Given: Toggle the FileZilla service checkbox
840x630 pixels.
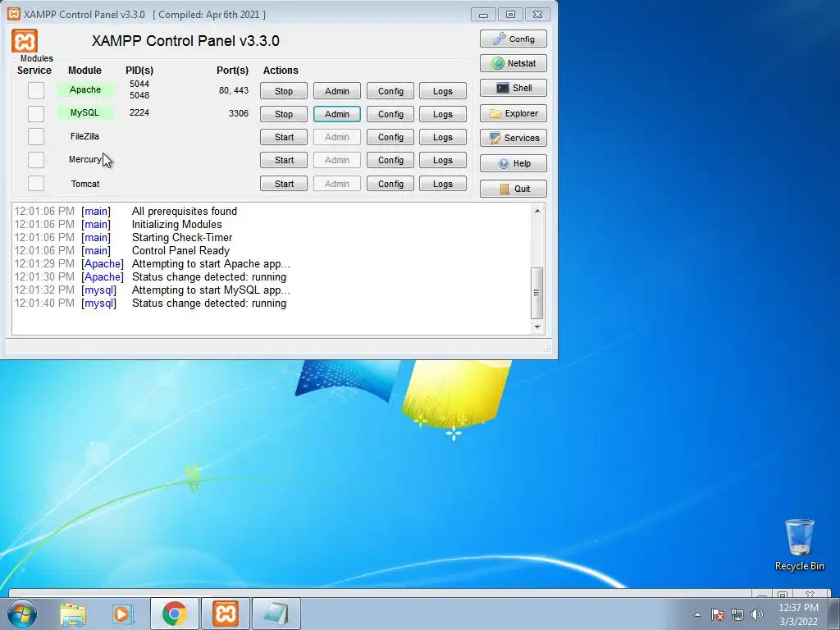Looking at the screenshot, I should tap(36, 136).
